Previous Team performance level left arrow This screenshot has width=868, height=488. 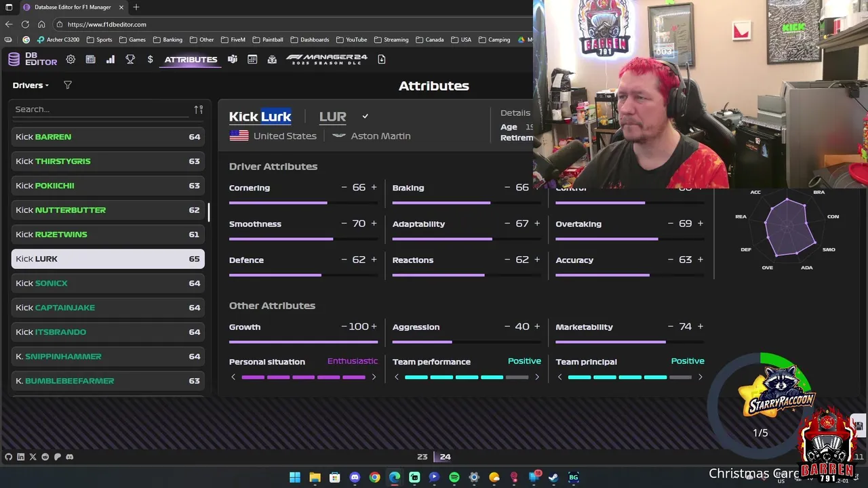[397, 377]
